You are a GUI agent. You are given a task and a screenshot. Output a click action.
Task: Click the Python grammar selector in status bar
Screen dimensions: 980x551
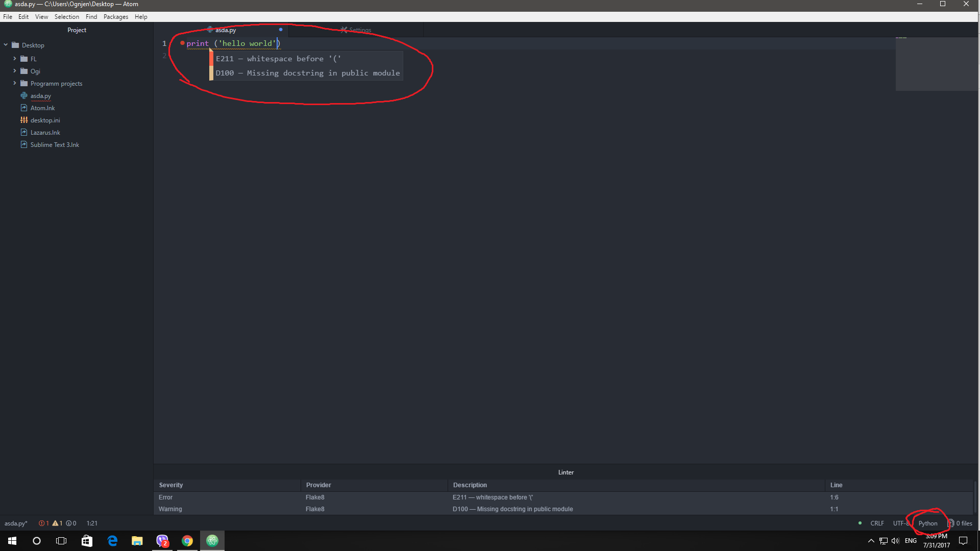pyautogui.click(x=928, y=523)
